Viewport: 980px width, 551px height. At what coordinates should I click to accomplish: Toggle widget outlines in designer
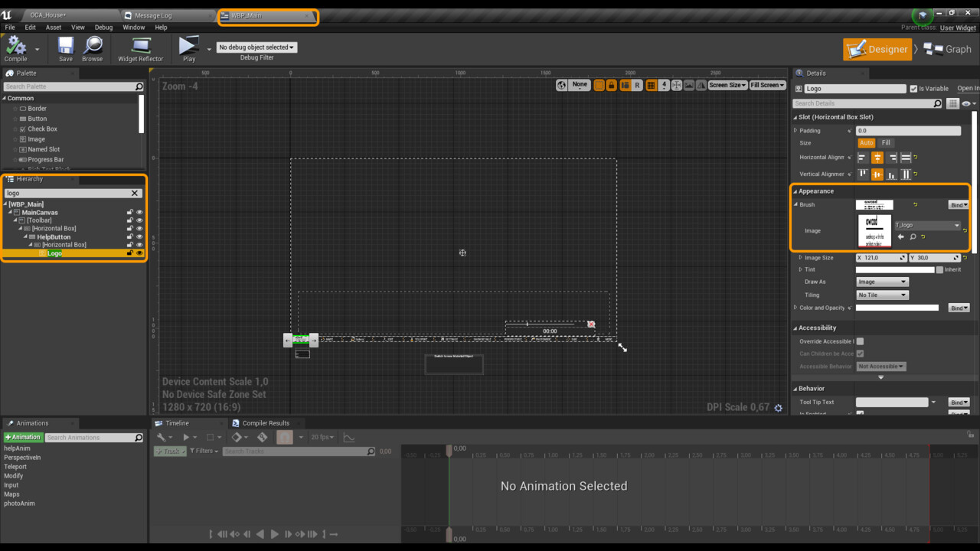tap(599, 85)
